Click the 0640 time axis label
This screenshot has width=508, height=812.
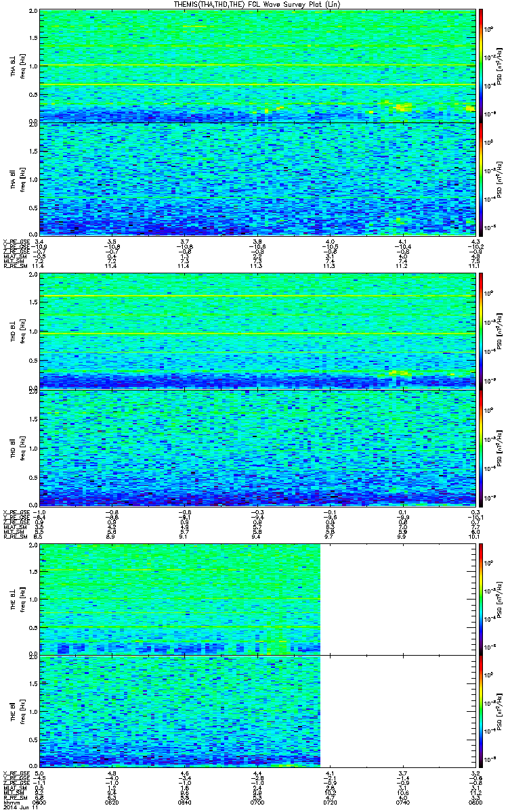[185, 803]
